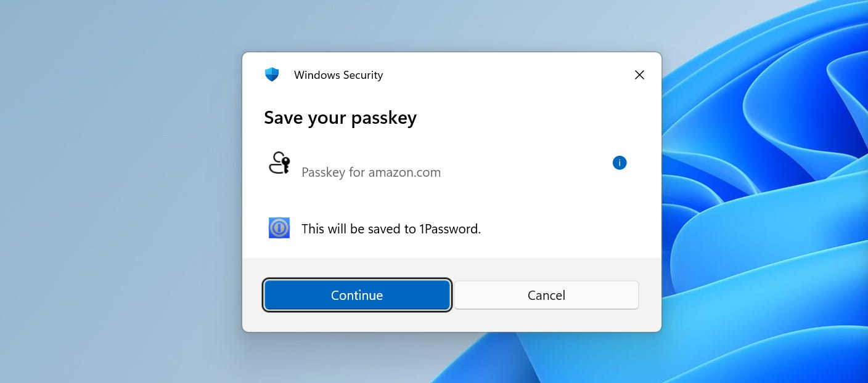Dismiss the dialog with the X button
Screen dimensions: 868x383
[x=639, y=75]
